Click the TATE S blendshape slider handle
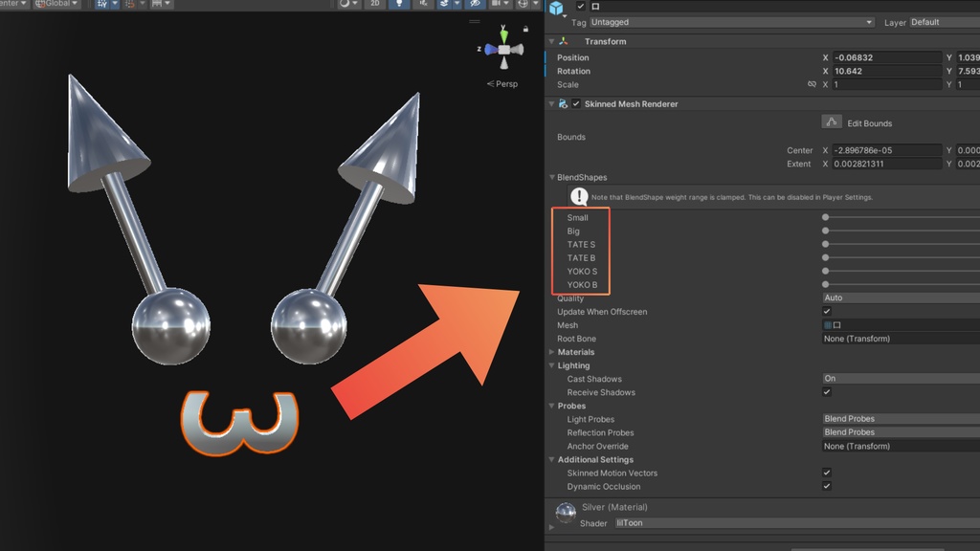980x551 pixels. click(x=826, y=244)
